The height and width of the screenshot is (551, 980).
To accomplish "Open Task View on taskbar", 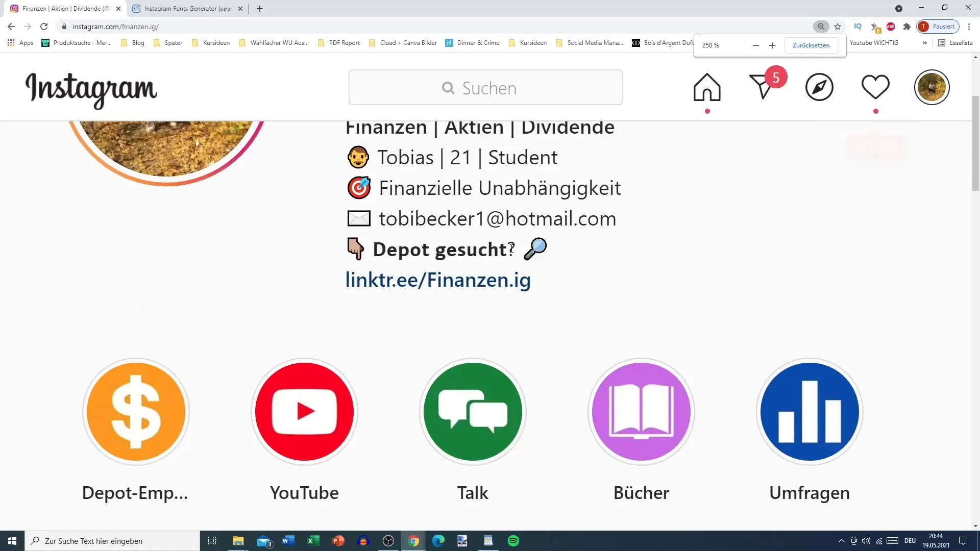I will click(x=212, y=541).
